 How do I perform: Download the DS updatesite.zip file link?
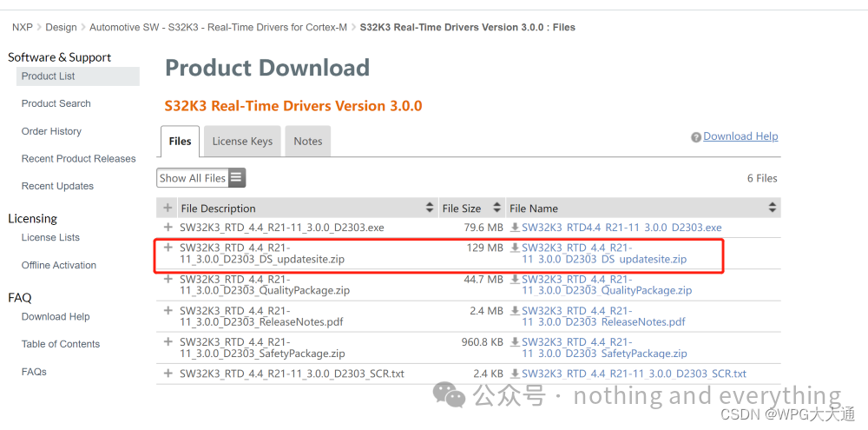pyautogui.click(x=604, y=254)
